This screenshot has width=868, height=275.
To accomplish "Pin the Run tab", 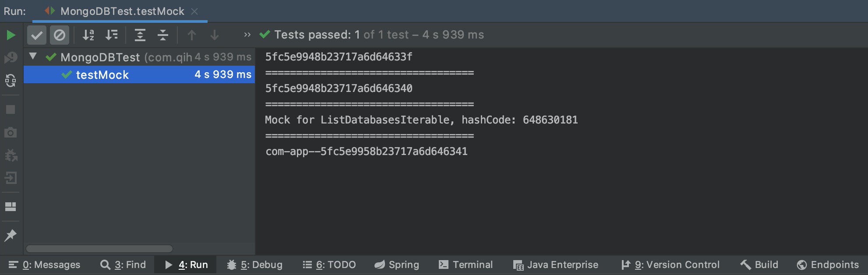I will click(11, 235).
